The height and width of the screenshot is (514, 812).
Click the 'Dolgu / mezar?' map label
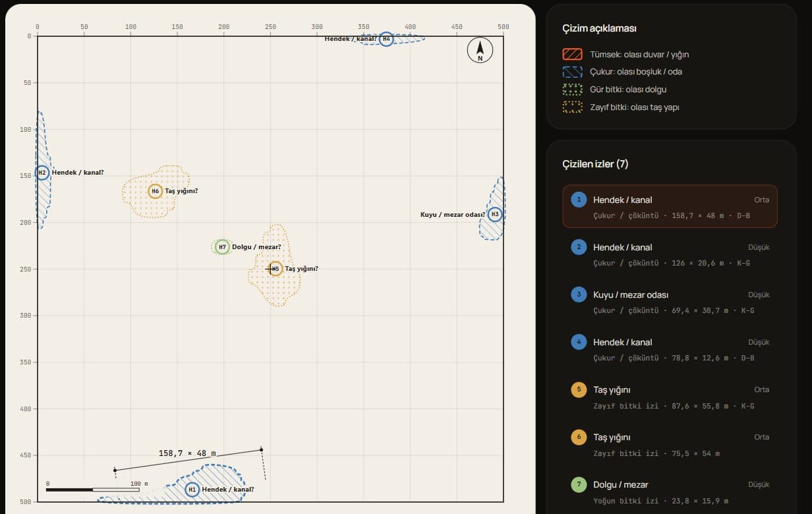(x=256, y=247)
